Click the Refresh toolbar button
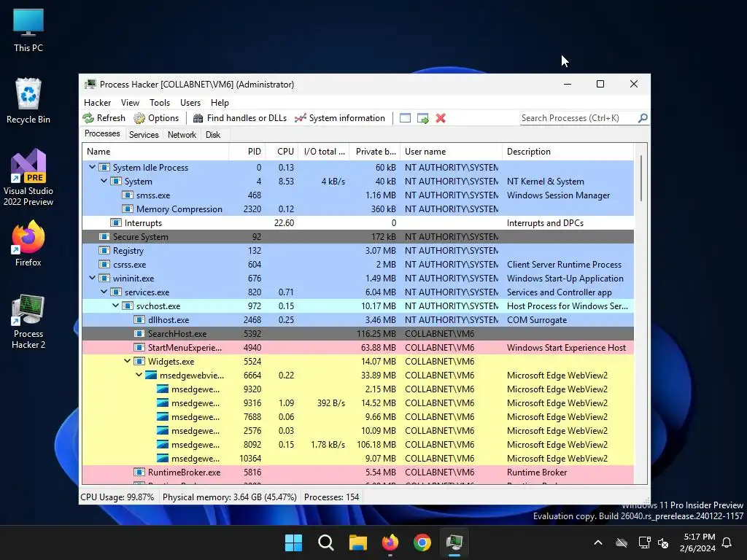This screenshot has width=747, height=560. (x=104, y=118)
